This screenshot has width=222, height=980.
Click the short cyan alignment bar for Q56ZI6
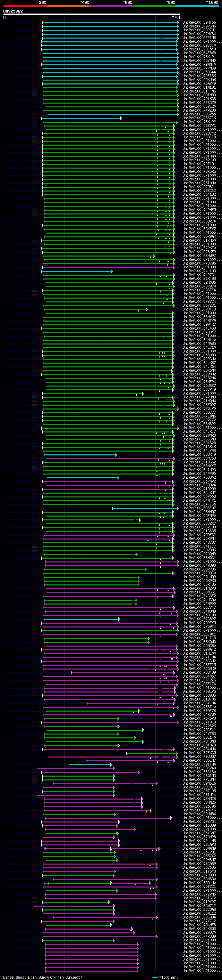82,118
